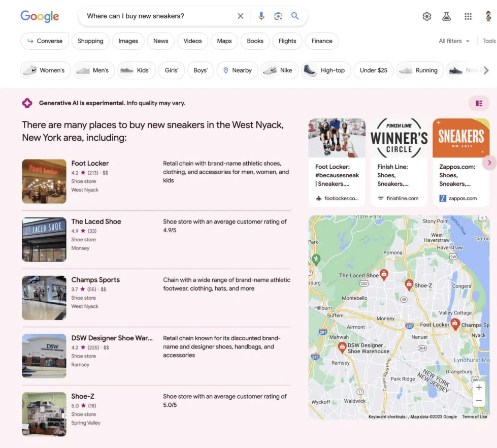
Task: Apply the Under $25 filter chip
Action: click(373, 71)
